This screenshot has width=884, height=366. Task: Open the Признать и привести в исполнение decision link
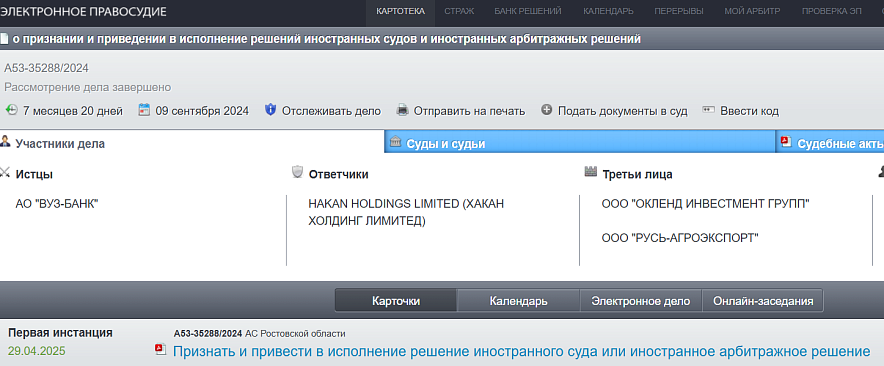pyautogui.click(x=521, y=351)
